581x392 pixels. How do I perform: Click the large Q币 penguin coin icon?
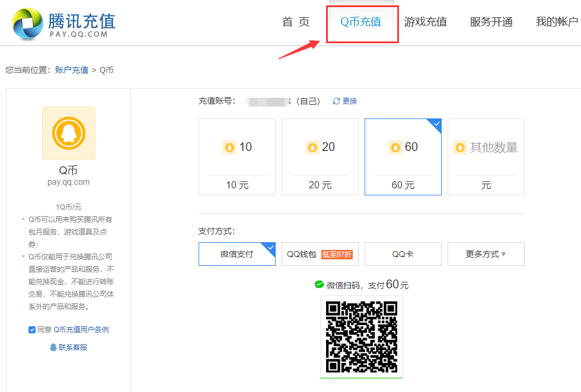(x=69, y=133)
